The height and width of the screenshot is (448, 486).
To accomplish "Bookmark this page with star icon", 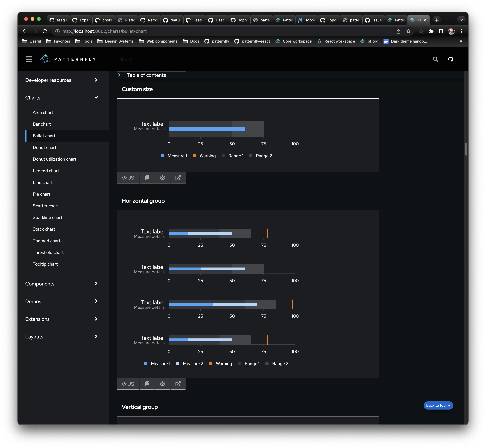I will click(x=408, y=31).
